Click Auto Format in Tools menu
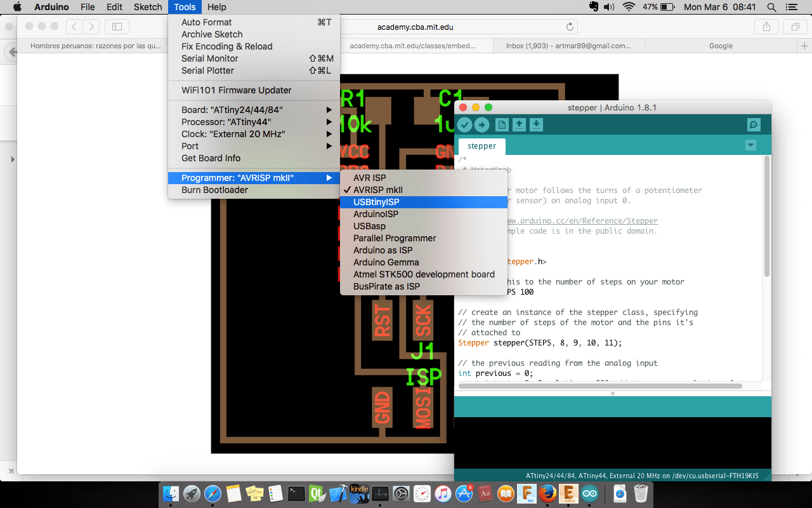This screenshot has width=812, height=508. 254,22
